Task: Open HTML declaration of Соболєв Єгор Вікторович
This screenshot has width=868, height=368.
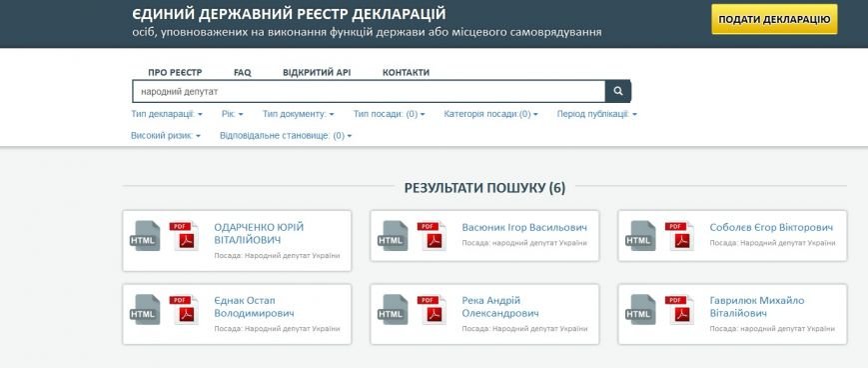Action: click(x=640, y=236)
